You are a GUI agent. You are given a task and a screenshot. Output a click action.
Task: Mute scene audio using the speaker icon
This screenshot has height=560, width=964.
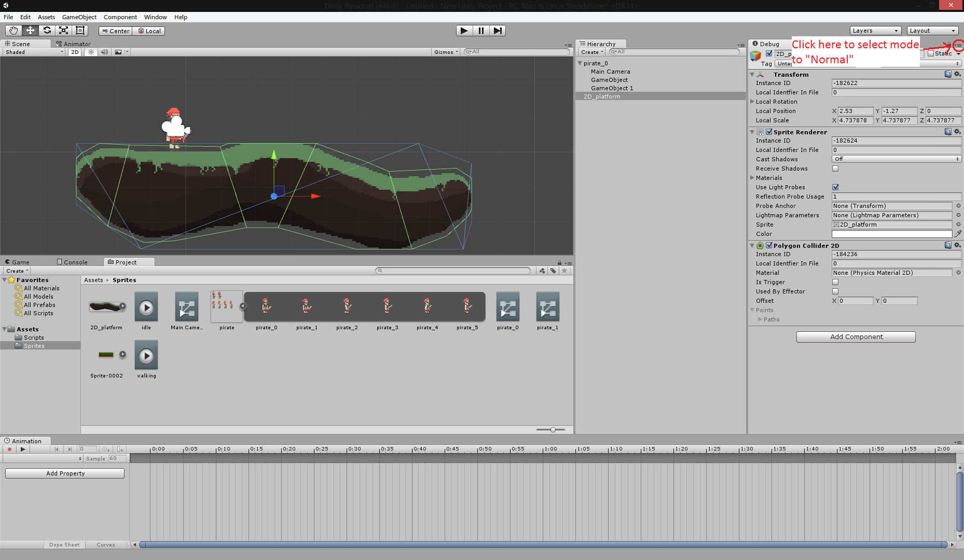tap(104, 52)
